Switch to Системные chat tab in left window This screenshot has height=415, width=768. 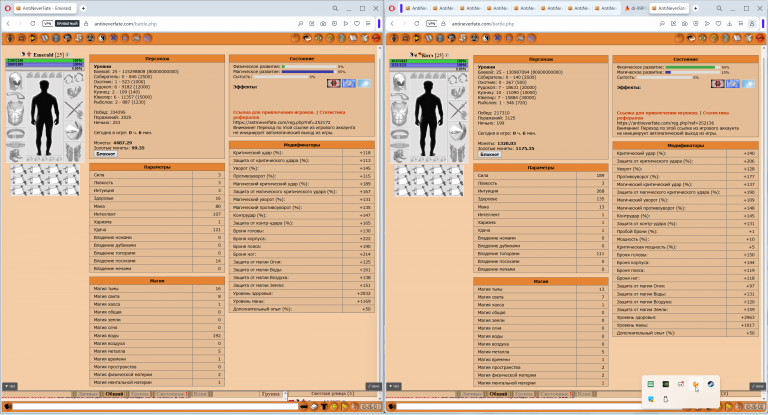click(171, 394)
